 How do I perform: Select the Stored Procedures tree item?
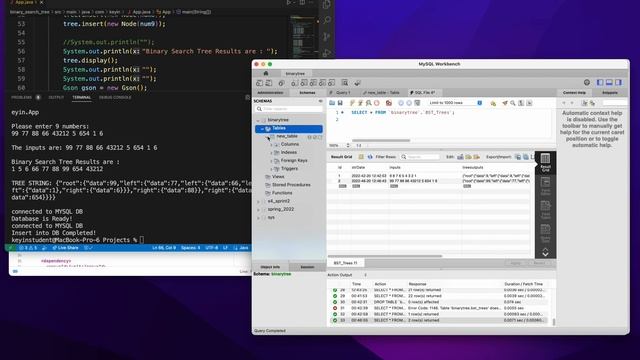coord(291,185)
